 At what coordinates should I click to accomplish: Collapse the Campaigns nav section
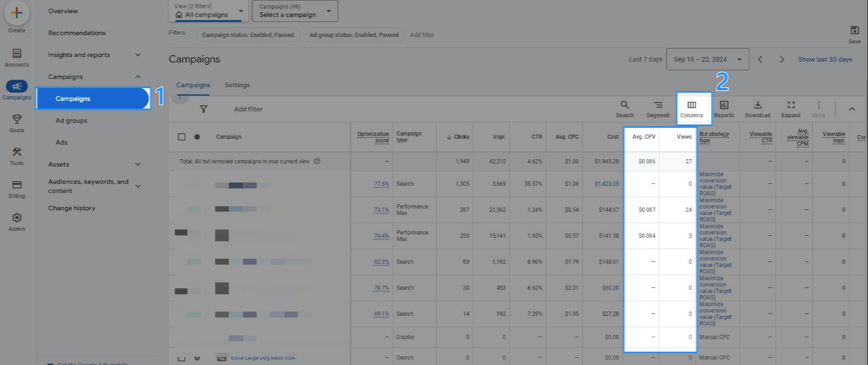point(138,77)
